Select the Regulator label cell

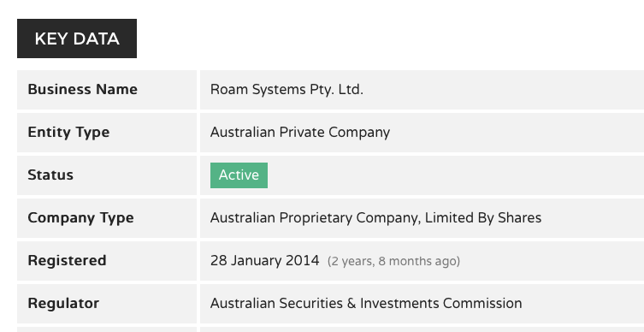pos(107,304)
